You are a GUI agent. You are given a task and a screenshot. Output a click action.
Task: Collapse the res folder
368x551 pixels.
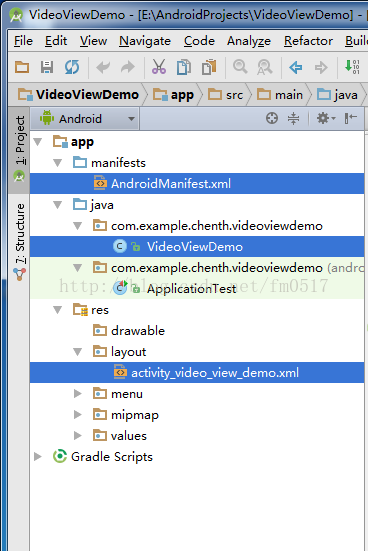tap(58, 310)
